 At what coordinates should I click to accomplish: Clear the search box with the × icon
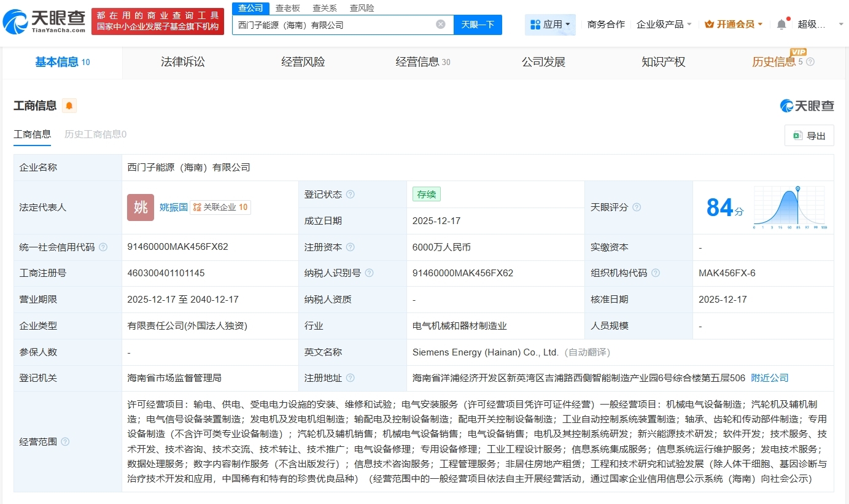pyautogui.click(x=440, y=25)
